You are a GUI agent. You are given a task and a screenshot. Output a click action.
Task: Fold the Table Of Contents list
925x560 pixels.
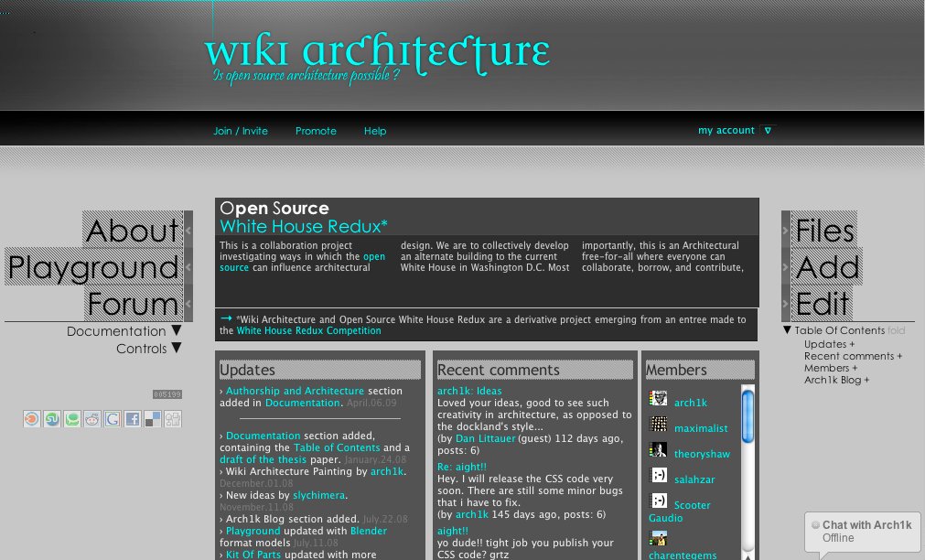click(896, 330)
